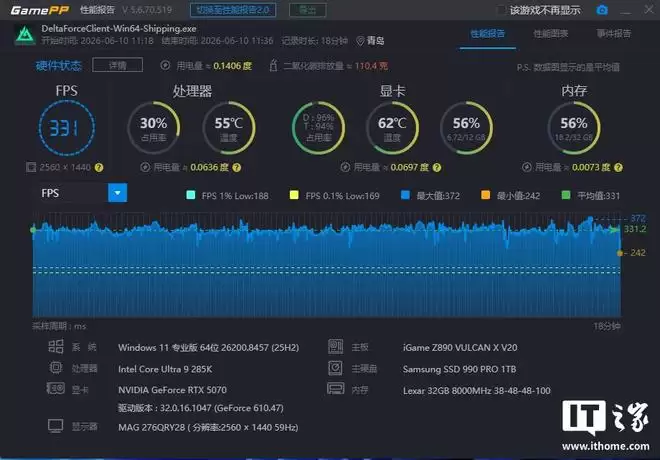Click the 18.2/32 GB memory gauge
Screen dimensions: 660x460
[574, 128]
